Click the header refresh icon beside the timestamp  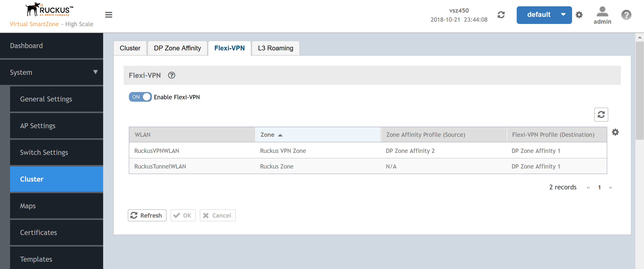501,15
